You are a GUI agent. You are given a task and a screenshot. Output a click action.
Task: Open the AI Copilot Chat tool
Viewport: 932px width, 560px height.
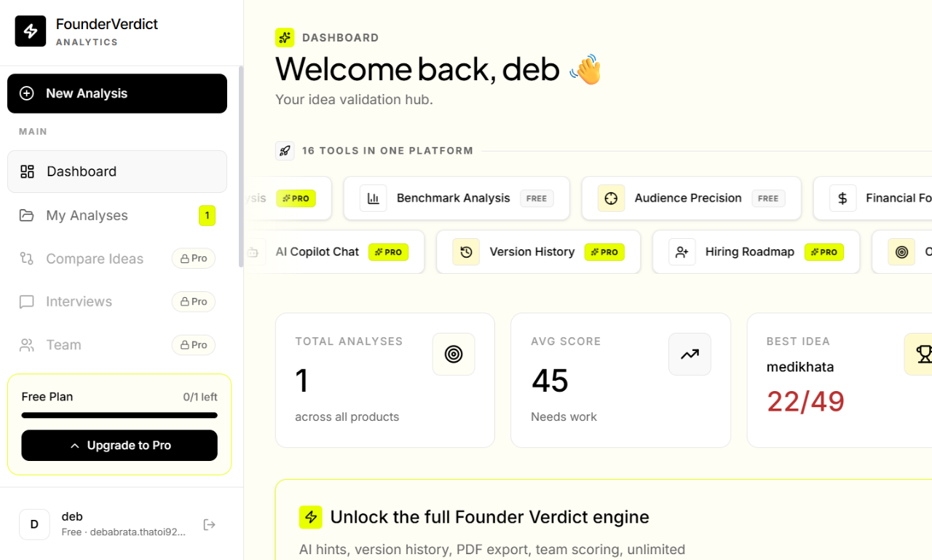[317, 251]
